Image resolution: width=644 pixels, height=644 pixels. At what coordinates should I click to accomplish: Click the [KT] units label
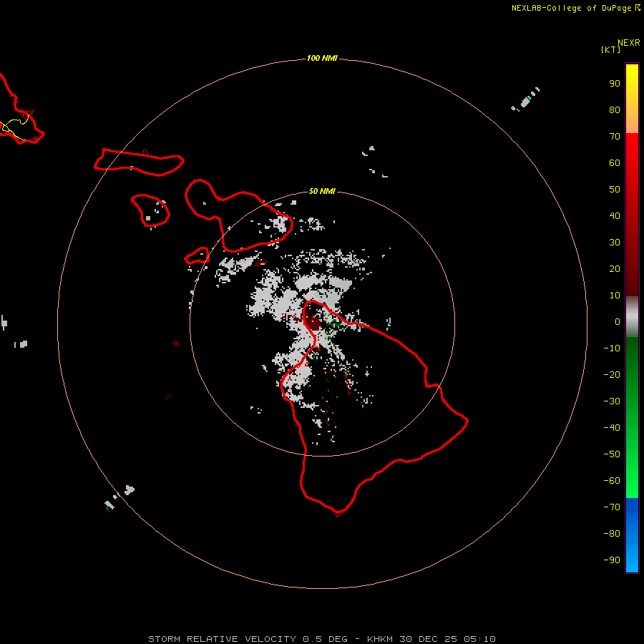610,49
